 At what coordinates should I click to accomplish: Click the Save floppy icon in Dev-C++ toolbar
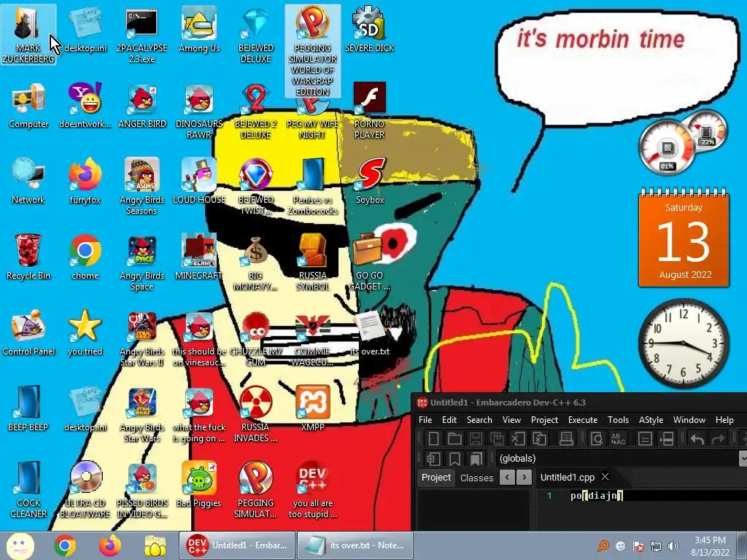(x=476, y=438)
